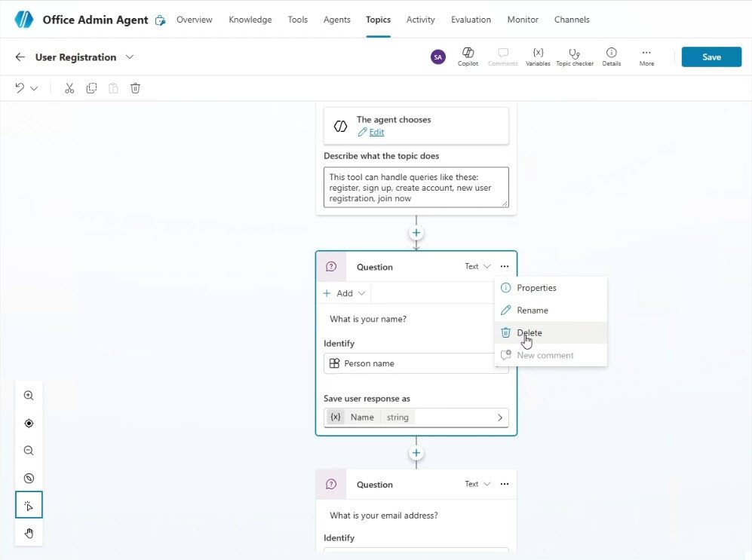Expand the undo history dropdown arrow
The image size is (752, 560).
tap(34, 88)
